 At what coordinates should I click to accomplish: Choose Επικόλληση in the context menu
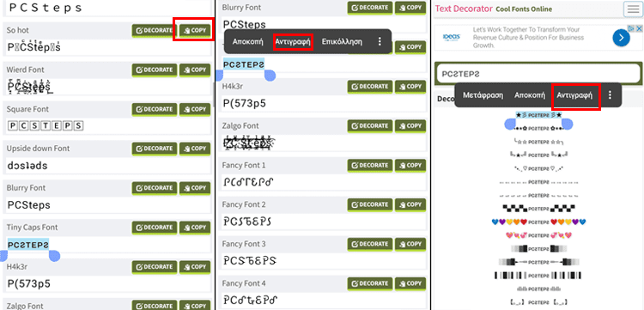tap(342, 42)
